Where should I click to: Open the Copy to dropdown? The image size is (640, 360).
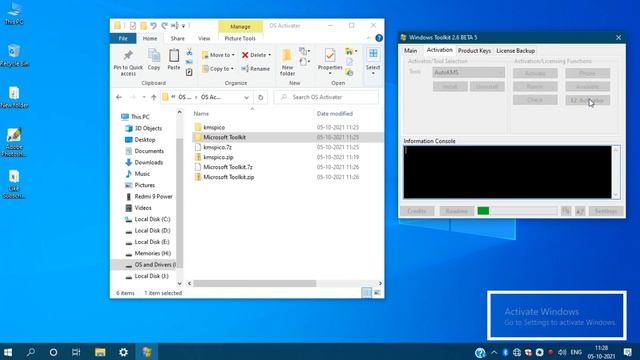point(219,69)
